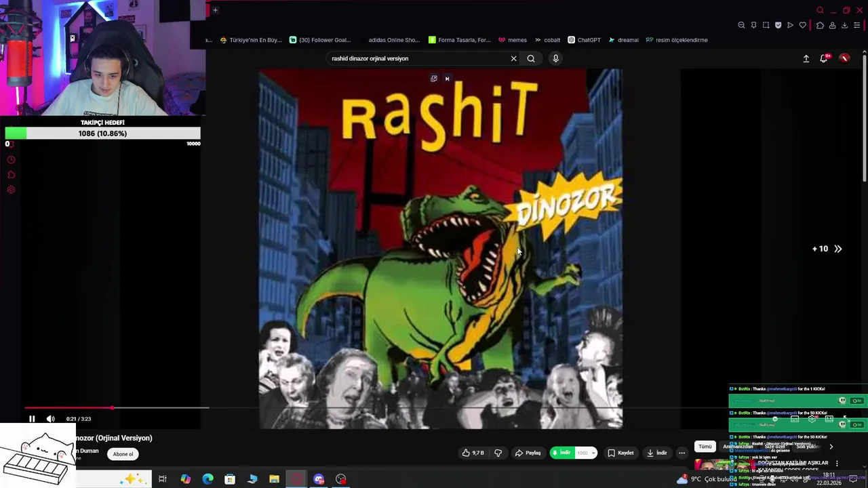Click the browser send/flow arrow icon
868x488 pixels.
coord(790,25)
